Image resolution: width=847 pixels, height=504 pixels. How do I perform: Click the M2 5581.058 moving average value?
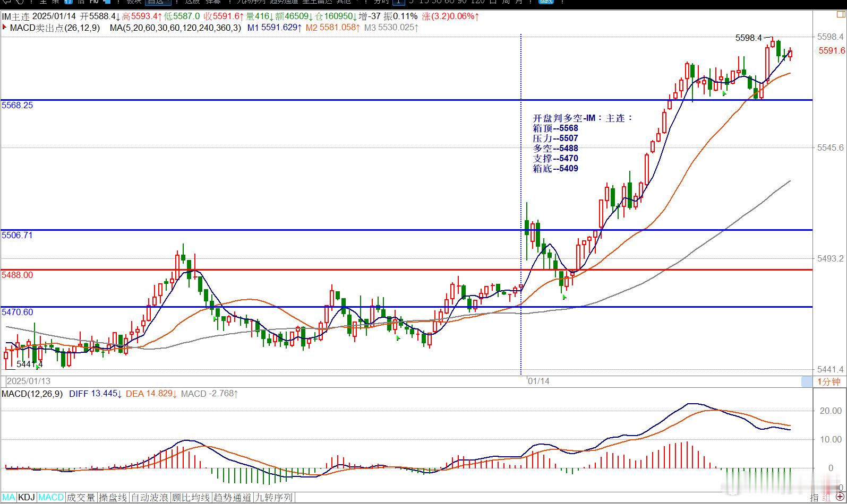333,27
